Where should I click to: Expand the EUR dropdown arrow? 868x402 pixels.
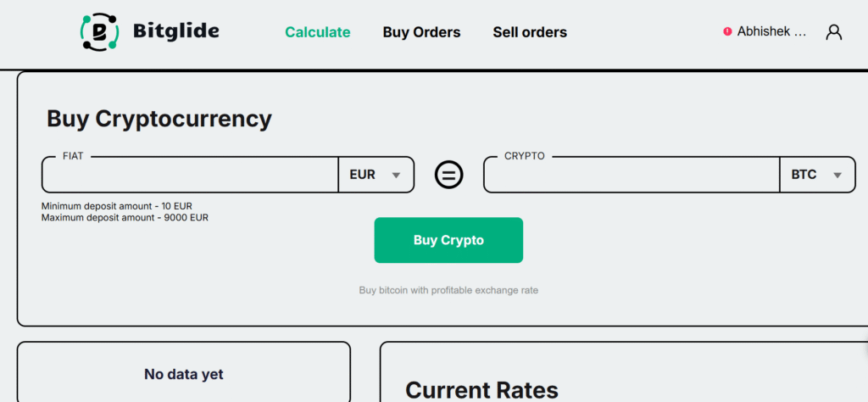396,176
